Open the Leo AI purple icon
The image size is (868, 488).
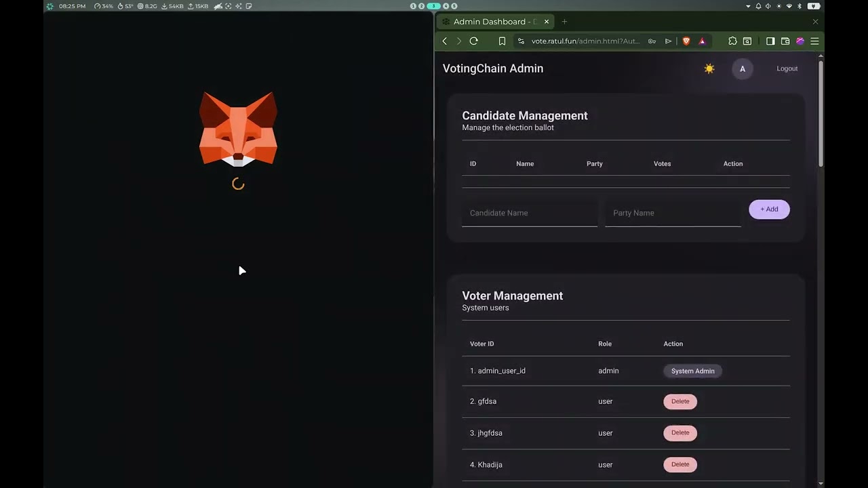800,41
